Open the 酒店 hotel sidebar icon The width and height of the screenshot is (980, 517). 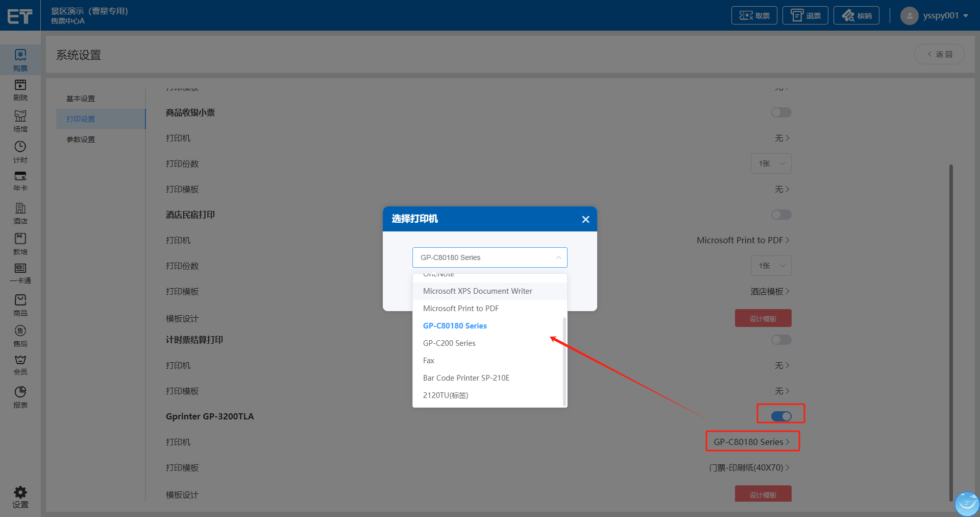[x=20, y=213]
